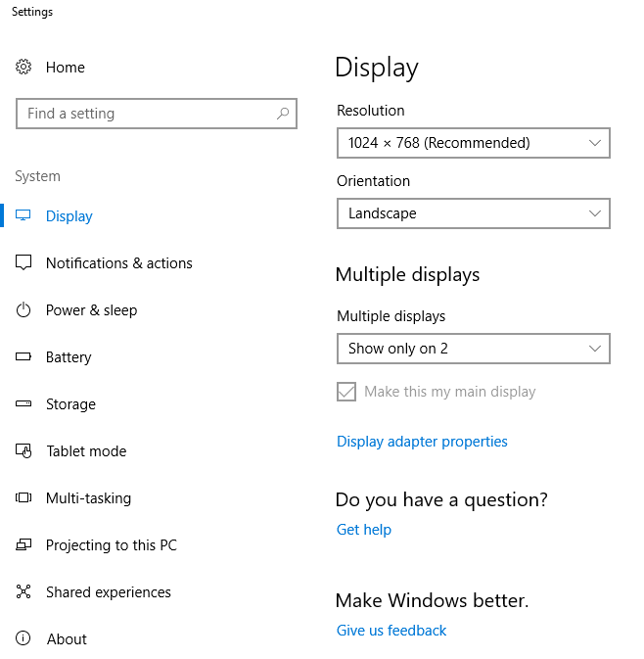Open Power & sleep settings

pos(91,310)
